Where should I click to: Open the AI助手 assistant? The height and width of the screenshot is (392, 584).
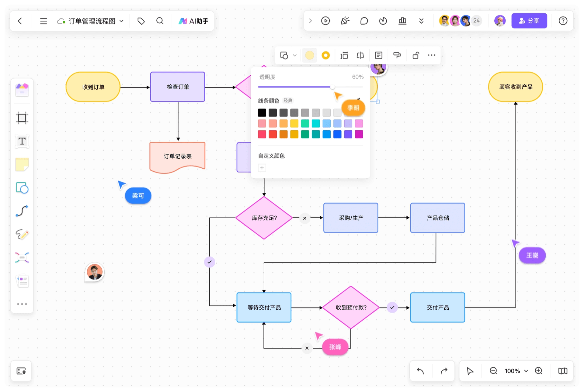(193, 21)
